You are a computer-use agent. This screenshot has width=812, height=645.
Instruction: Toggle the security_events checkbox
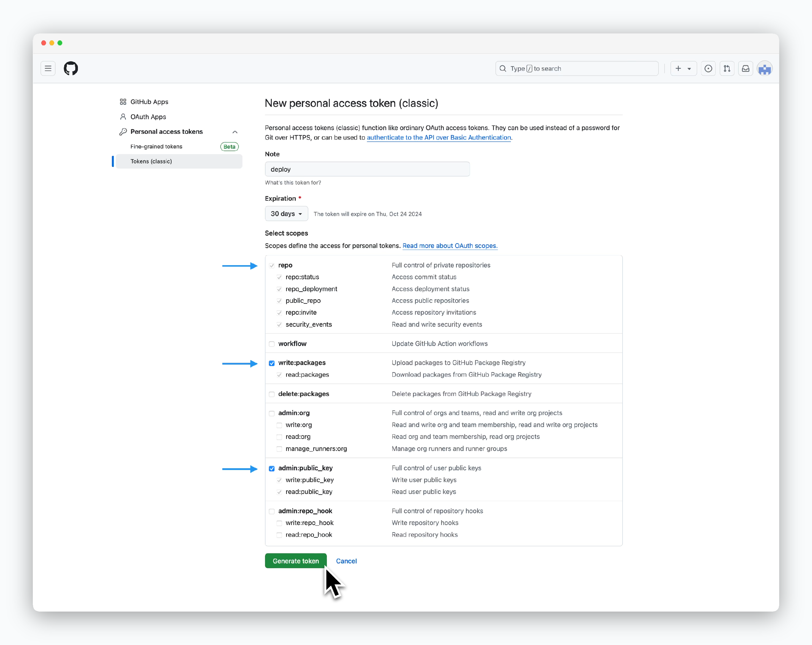tap(279, 325)
